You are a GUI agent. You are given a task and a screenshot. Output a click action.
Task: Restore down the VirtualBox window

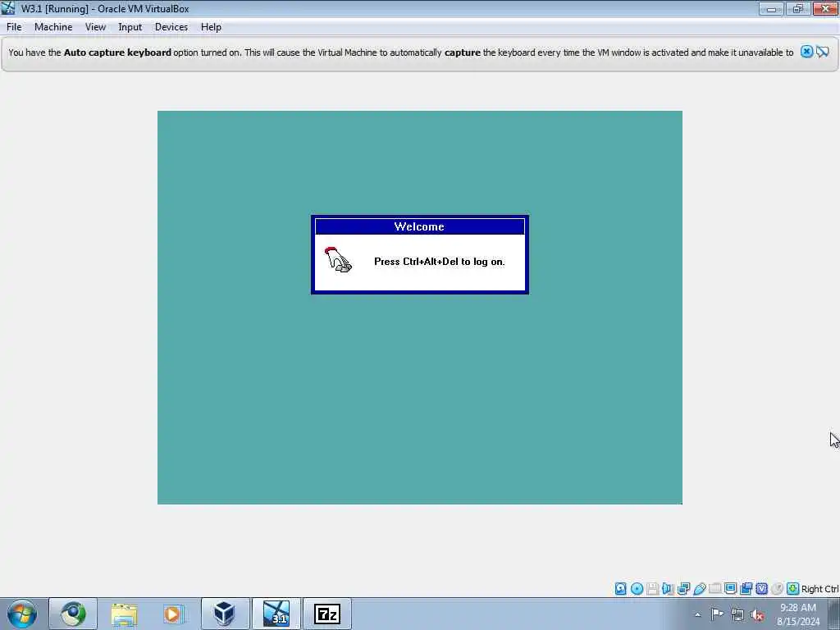click(x=798, y=8)
